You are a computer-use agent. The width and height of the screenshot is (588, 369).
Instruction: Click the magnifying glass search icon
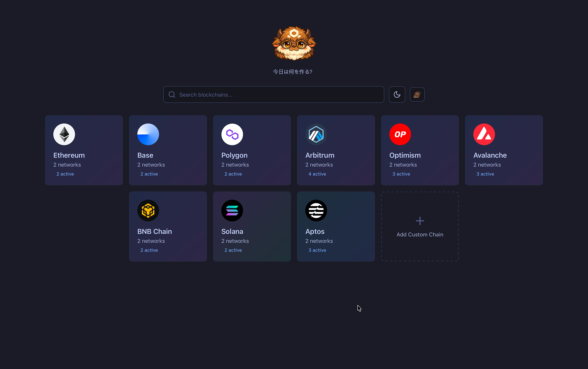tap(171, 94)
